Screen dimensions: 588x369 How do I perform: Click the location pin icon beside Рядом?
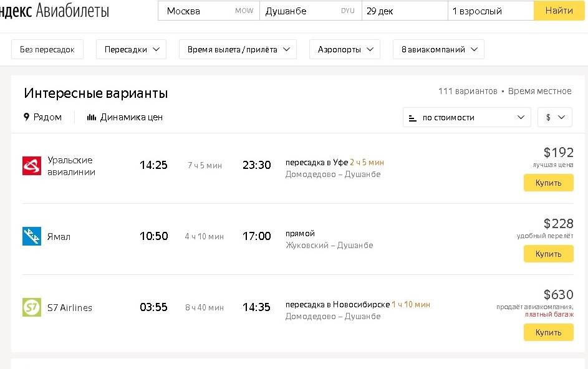(27, 117)
